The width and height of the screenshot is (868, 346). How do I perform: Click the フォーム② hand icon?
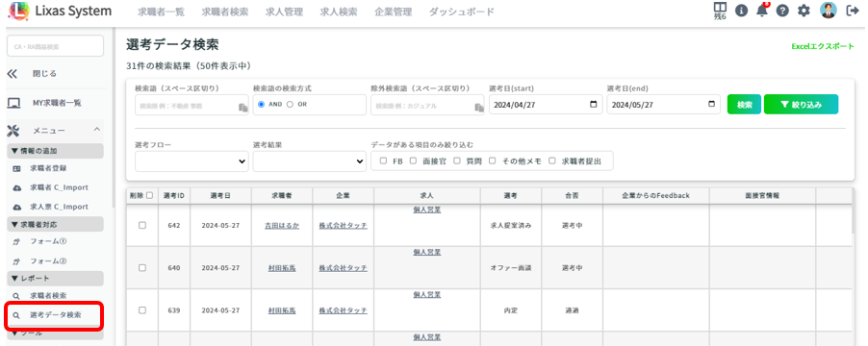click(x=16, y=260)
